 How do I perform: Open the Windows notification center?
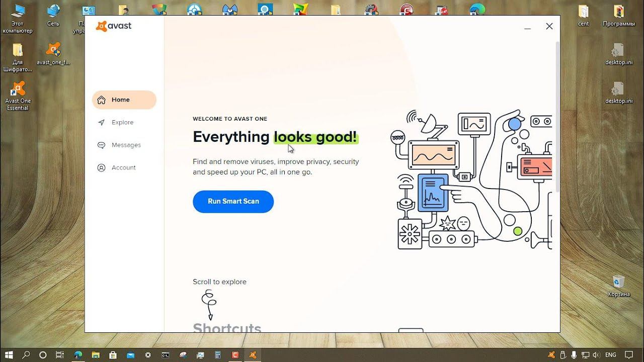pyautogui.click(x=629, y=355)
